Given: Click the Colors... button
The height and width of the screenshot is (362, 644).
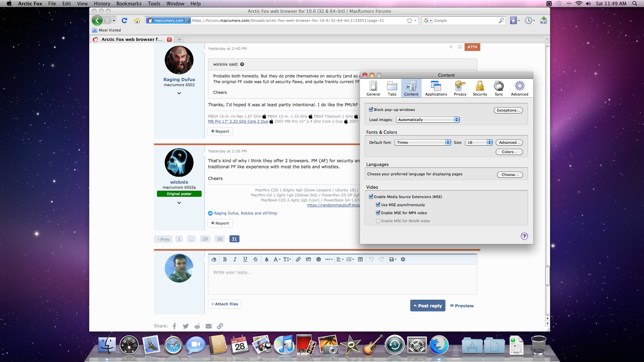Looking at the screenshot, I should point(509,152).
